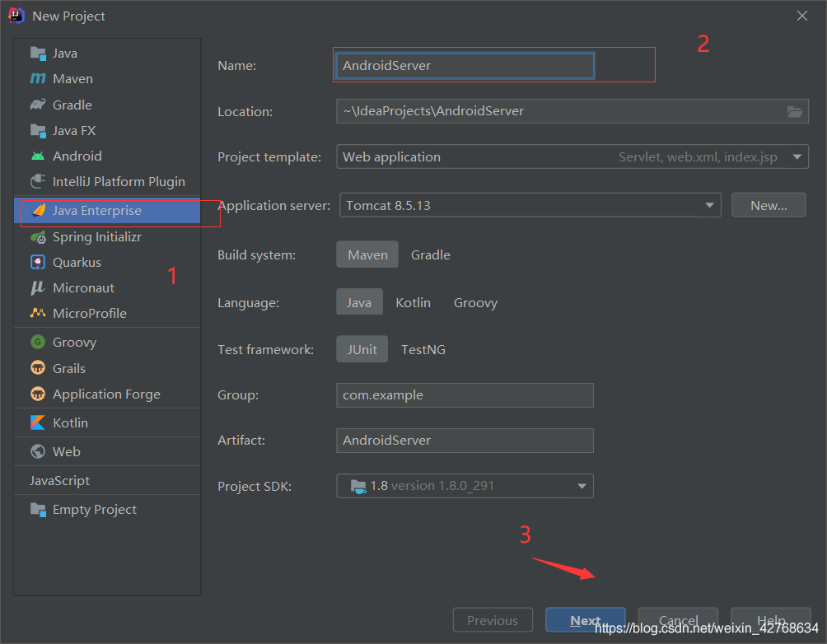Screen dimensions: 827x644
Task: Click the Java folder icon in sidebar
Action: 38,54
